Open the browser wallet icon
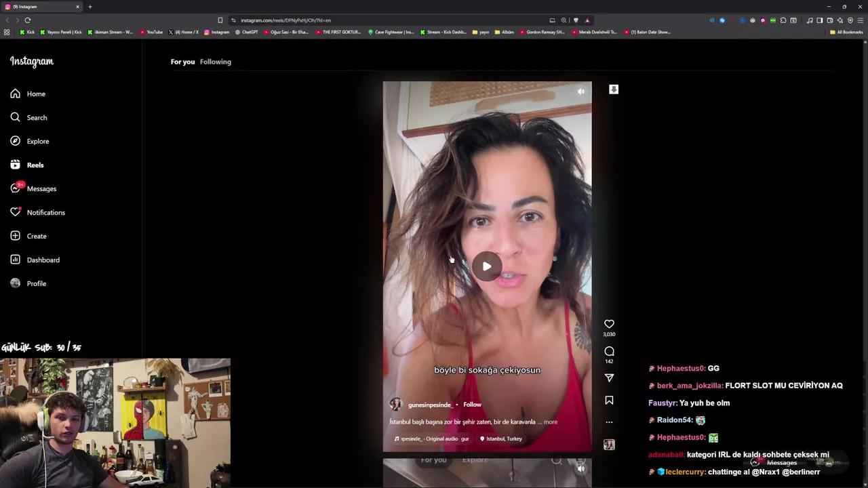Screen dimensions: 868x488 pos(830,20)
